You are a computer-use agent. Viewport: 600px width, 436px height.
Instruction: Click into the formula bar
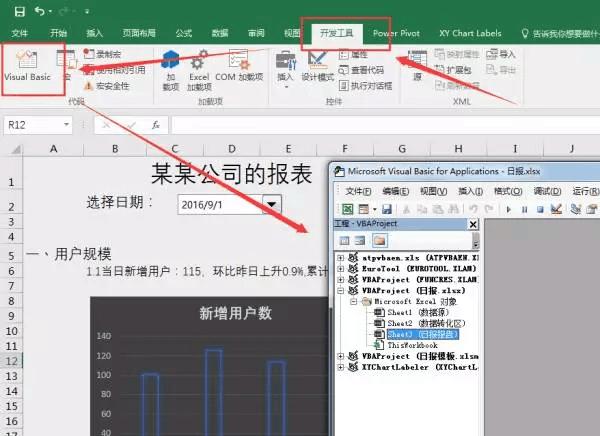click(x=386, y=125)
